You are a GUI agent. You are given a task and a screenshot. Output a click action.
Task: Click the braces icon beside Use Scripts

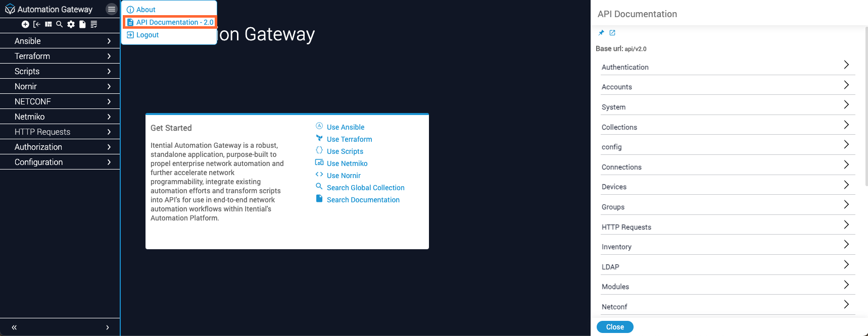319,150
